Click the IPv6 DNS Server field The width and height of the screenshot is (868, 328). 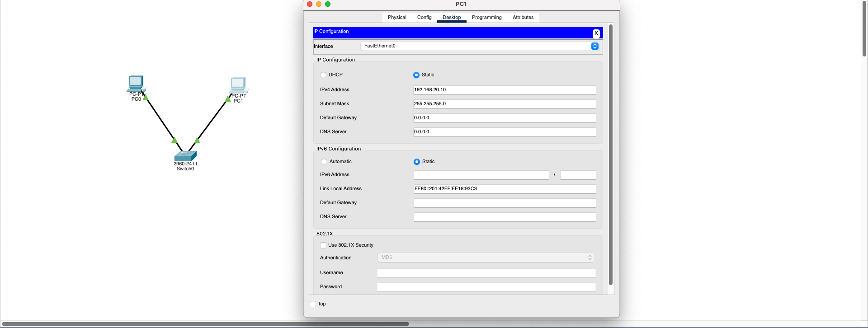pyautogui.click(x=505, y=217)
